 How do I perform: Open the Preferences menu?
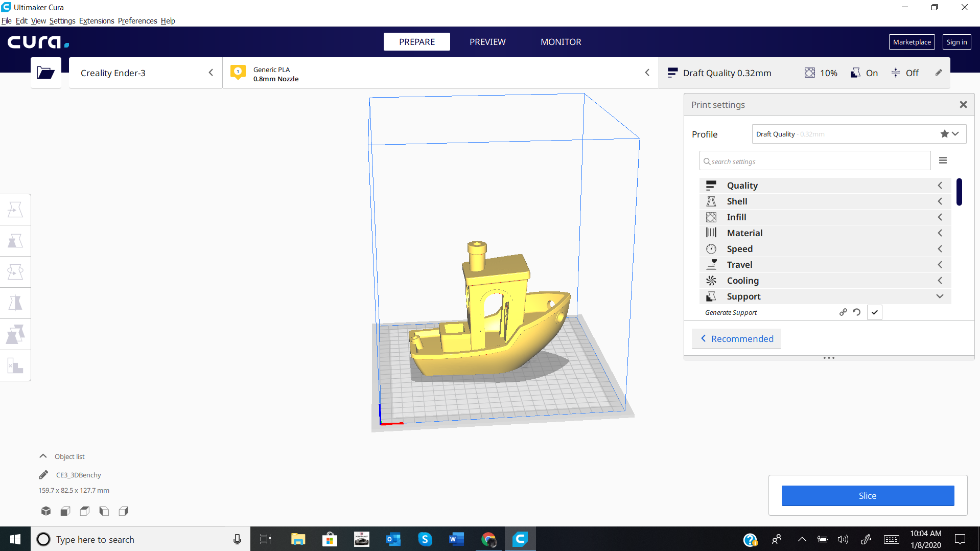pos(137,21)
